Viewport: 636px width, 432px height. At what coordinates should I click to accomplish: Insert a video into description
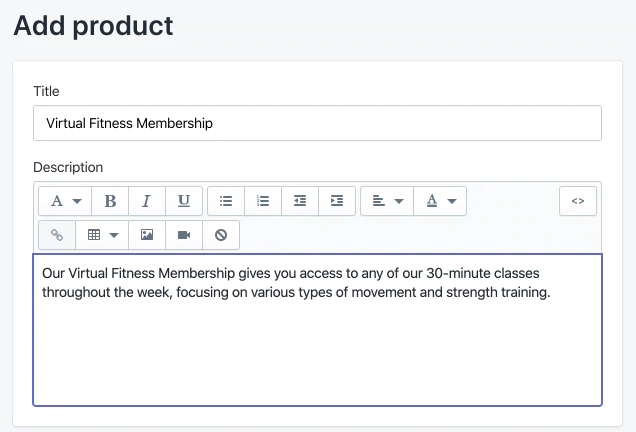(184, 235)
